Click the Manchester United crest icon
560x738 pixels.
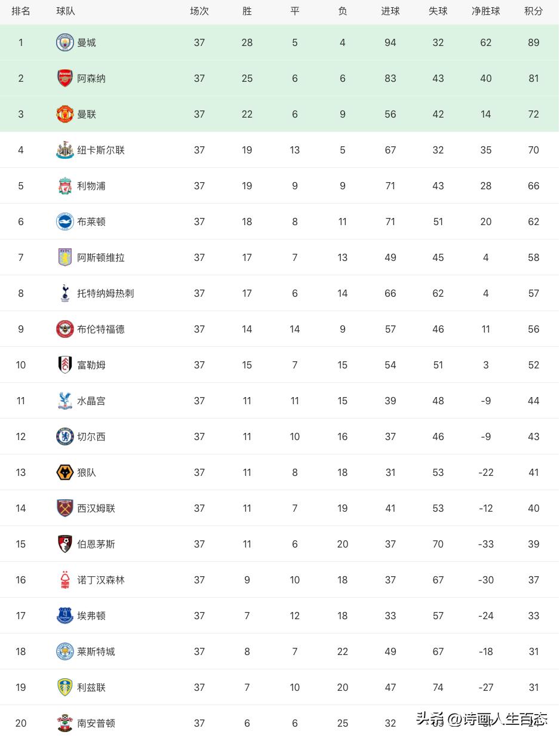(64, 114)
